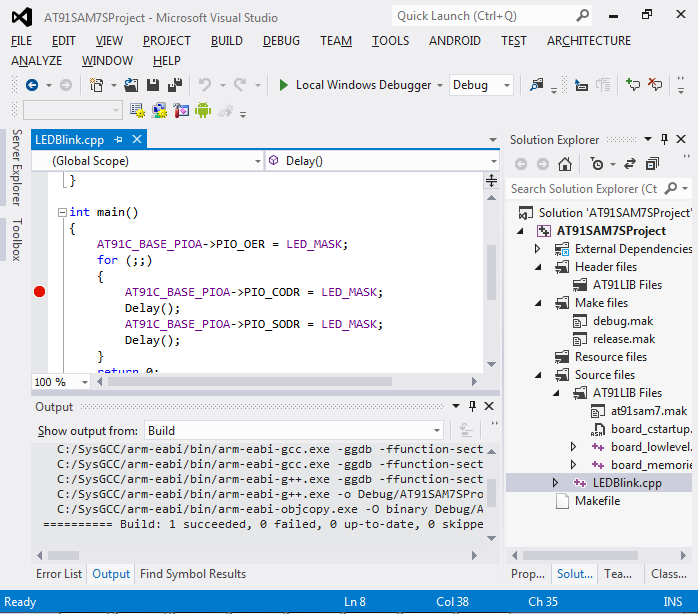This screenshot has width=698, height=614.
Task: Toggle the red breakpoint in the editor margin
Action: click(x=40, y=292)
